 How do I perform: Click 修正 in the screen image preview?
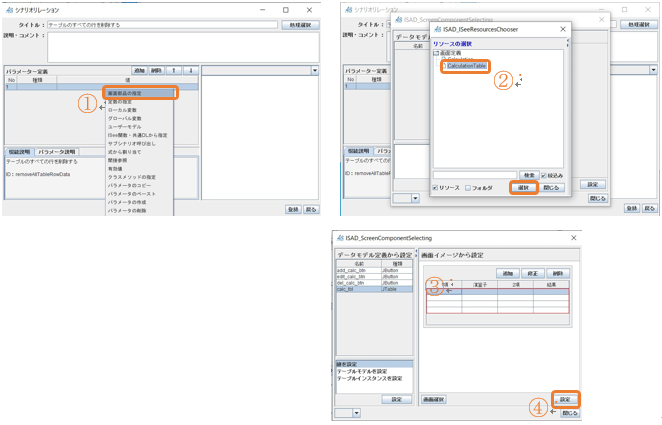point(532,273)
